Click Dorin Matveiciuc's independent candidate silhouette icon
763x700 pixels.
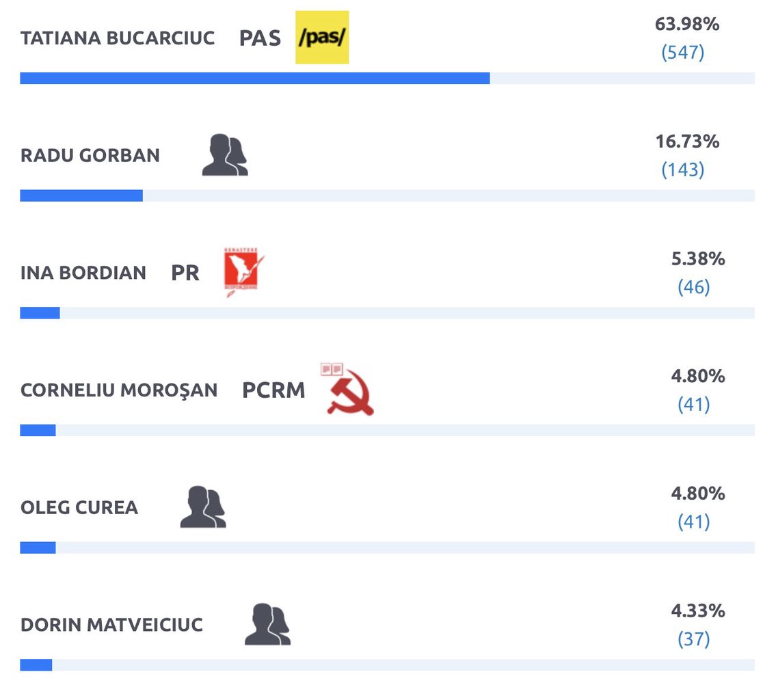click(x=267, y=624)
